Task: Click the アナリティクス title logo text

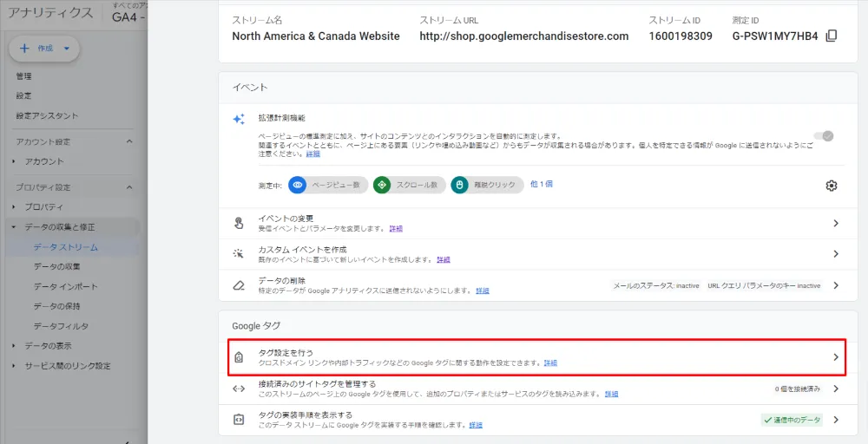Action: 50,13
